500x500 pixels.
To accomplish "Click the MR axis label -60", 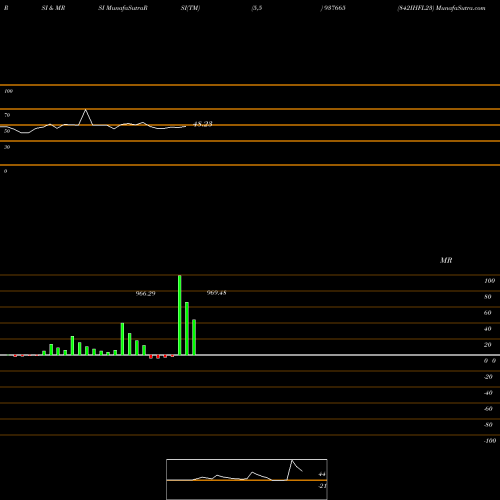I will [x=488, y=409].
